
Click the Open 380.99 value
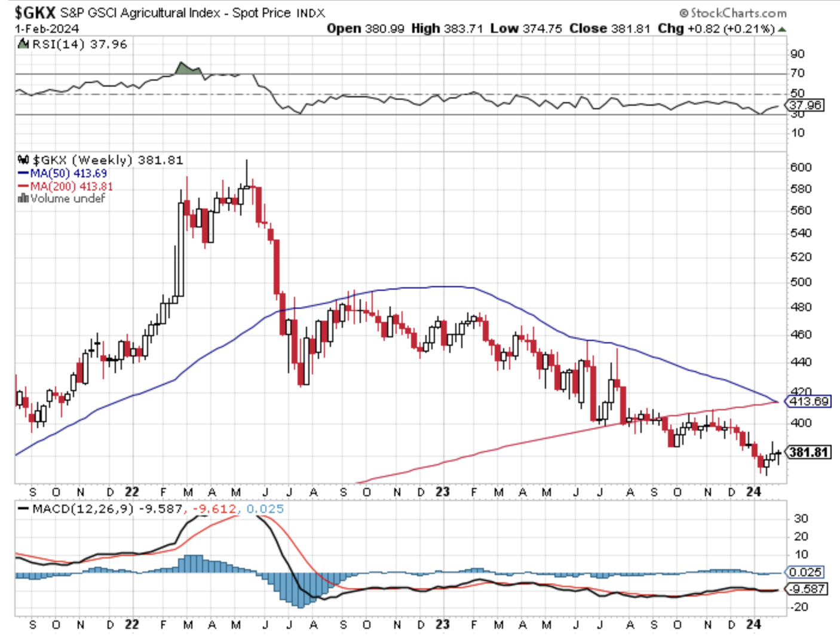(x=366, y=29)
